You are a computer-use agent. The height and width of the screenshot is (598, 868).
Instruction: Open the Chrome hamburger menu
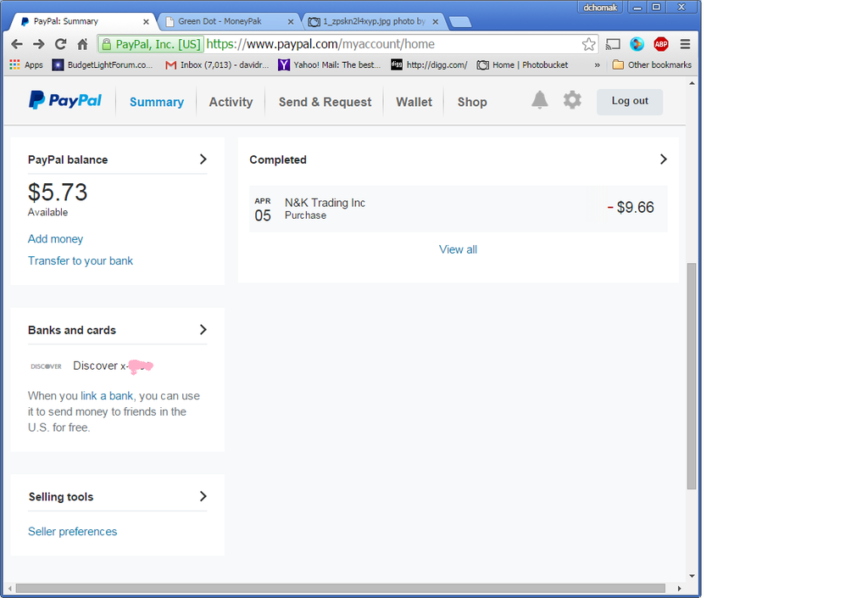pos(685,44)
